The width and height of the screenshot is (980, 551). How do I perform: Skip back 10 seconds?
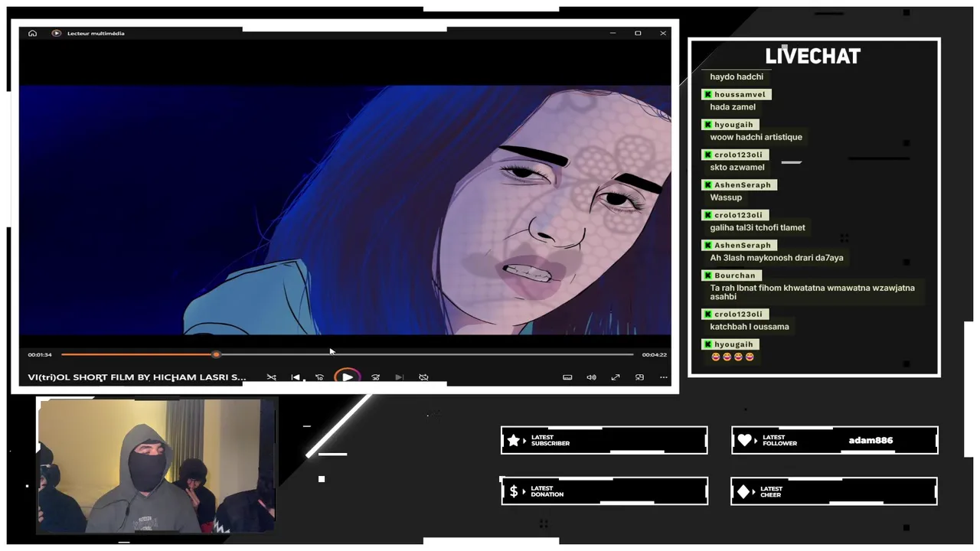[320, 377]
